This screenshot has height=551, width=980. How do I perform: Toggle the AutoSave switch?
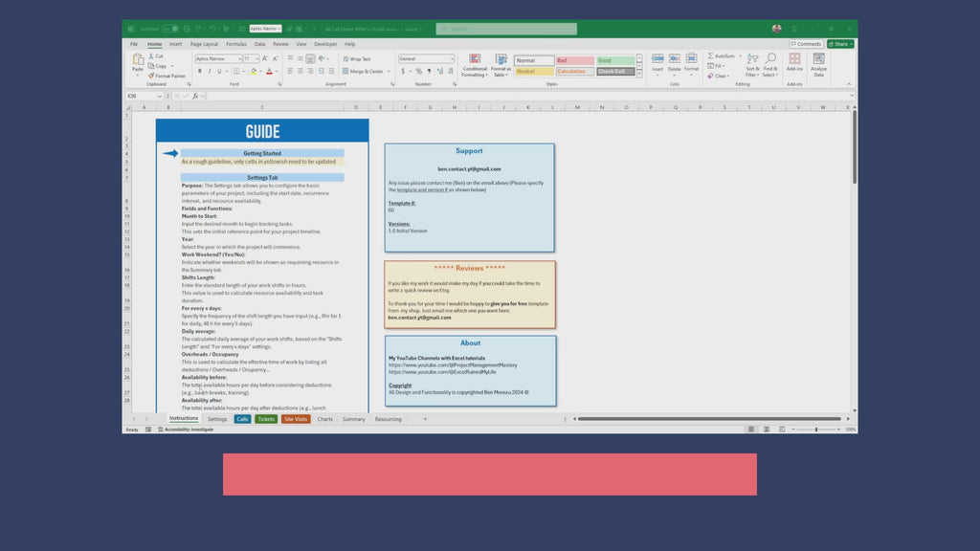pyautogui.click(x=170, y=29)
